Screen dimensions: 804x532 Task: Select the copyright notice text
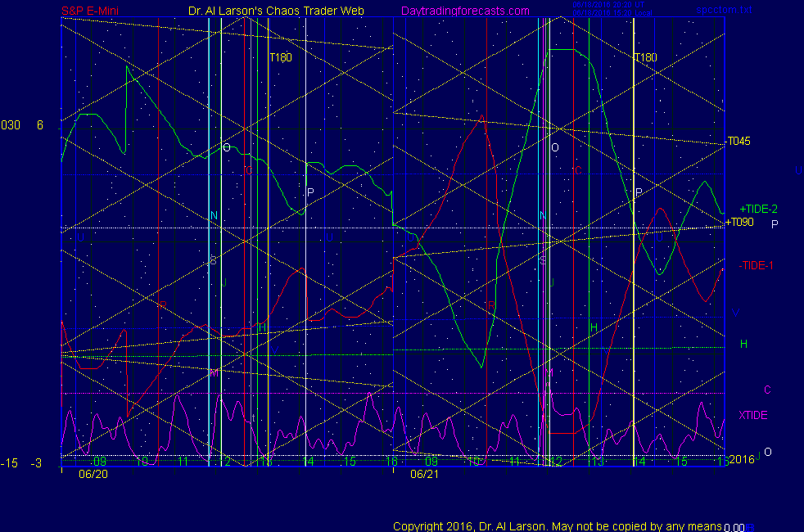[558, 526]
